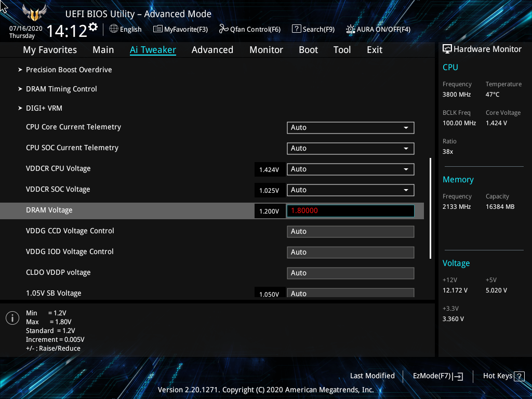Click the 1.025V VDDCR SOC value
Viewport: 532px width, 399px height.
point(270,190)
